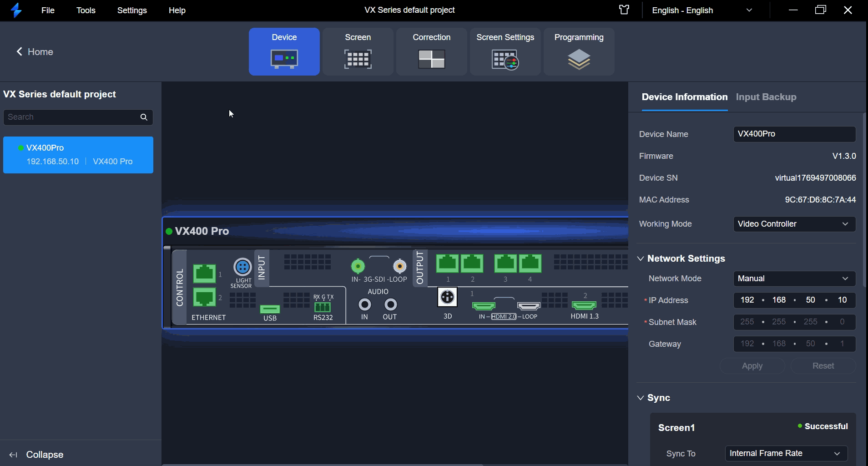Select the 3D connector port icon
The image size is (868, 466).
(x=447, y=297)
